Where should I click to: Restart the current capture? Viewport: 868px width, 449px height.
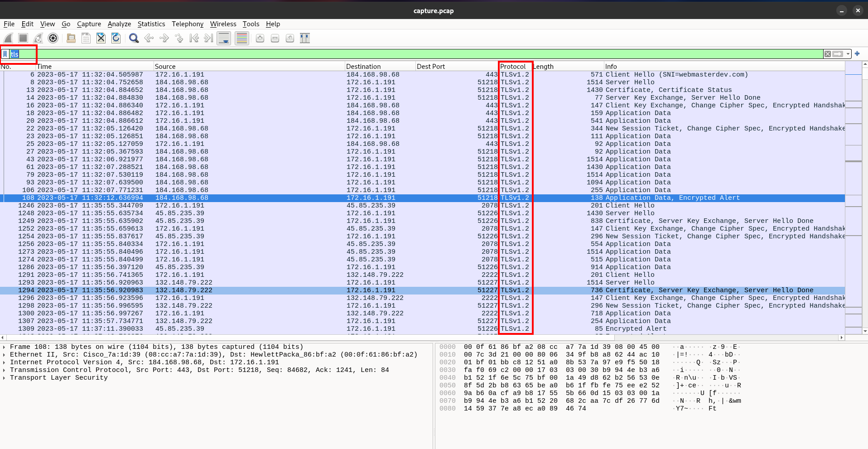click(39, 39)
